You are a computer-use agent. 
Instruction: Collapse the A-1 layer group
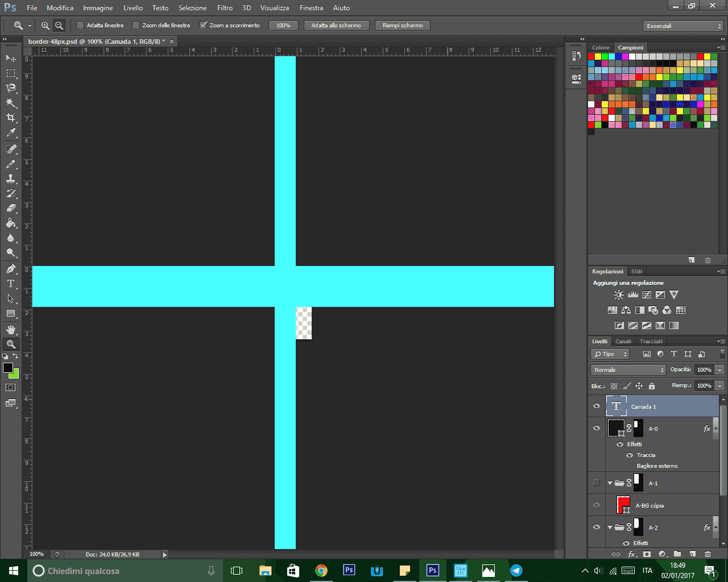coord(610,484)
